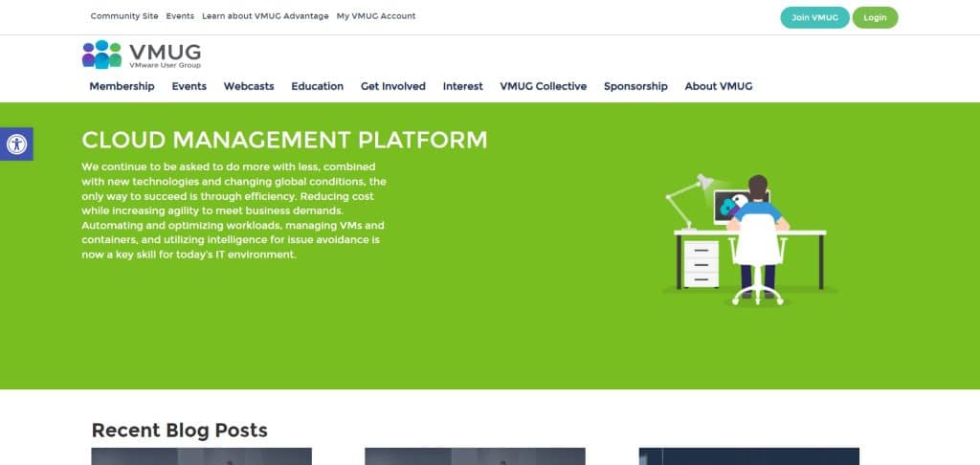
Task: Click the Recent Blog Posts heading
Action: [179, 430]
